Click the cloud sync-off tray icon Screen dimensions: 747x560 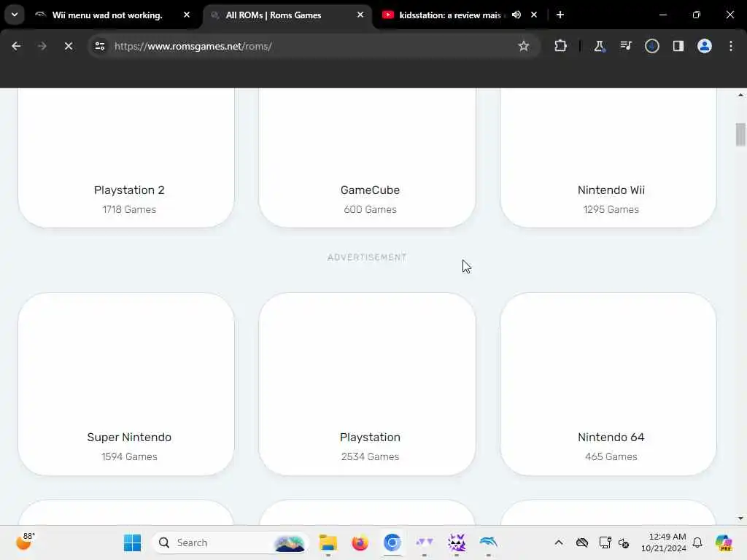(581, 542)
